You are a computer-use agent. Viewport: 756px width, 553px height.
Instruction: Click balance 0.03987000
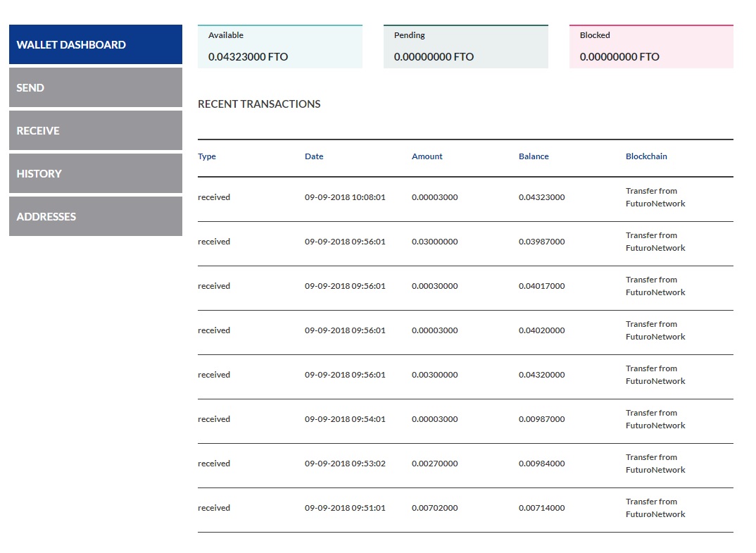[x=541, y=242]
